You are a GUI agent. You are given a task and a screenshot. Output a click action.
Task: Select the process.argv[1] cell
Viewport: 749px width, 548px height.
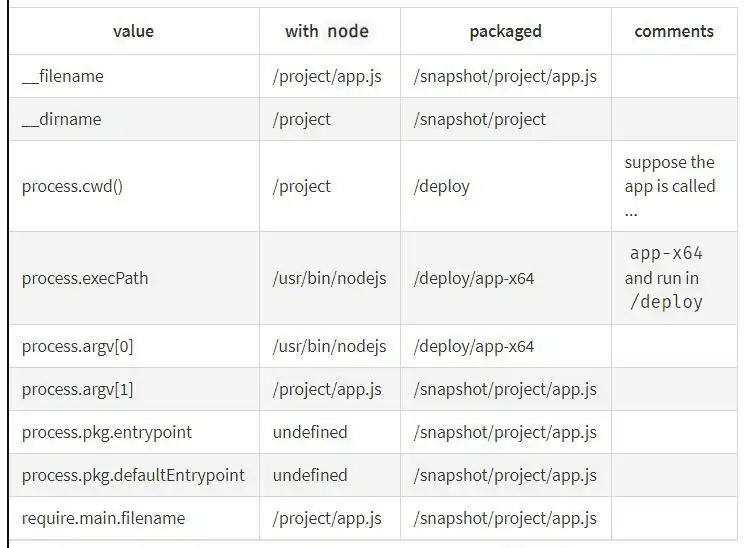click(77, 389)
